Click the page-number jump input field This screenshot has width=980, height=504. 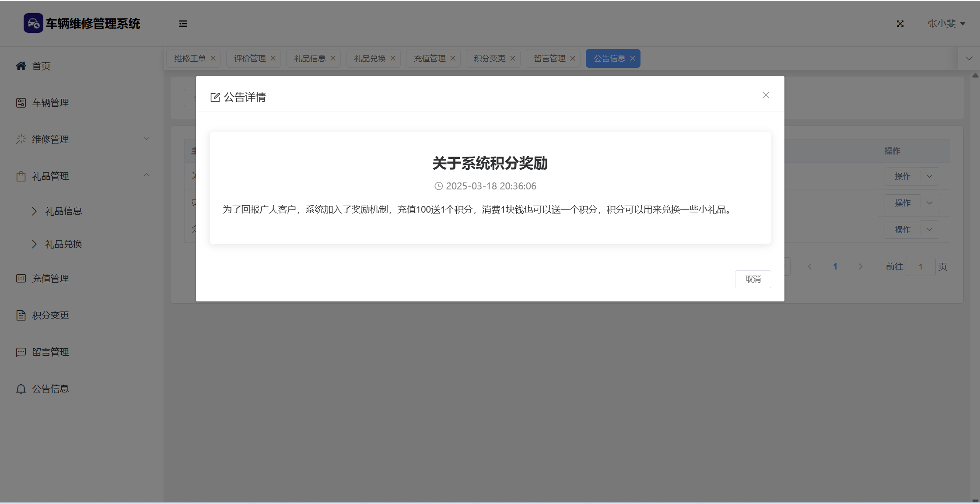tap(920, 266)
